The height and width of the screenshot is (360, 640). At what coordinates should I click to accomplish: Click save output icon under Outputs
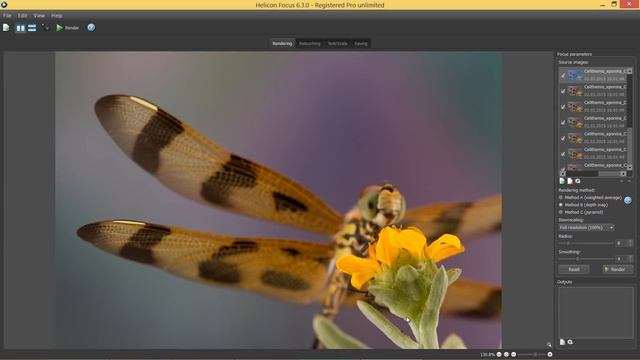click(562, 342)
